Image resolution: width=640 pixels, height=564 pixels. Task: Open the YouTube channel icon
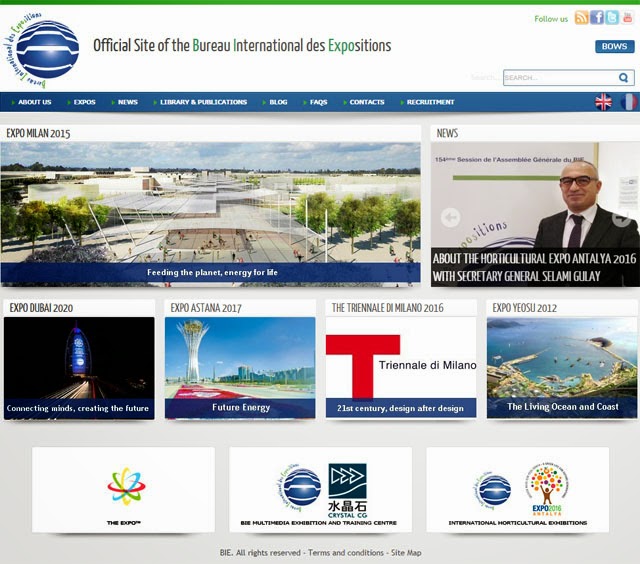pos(627,18)
